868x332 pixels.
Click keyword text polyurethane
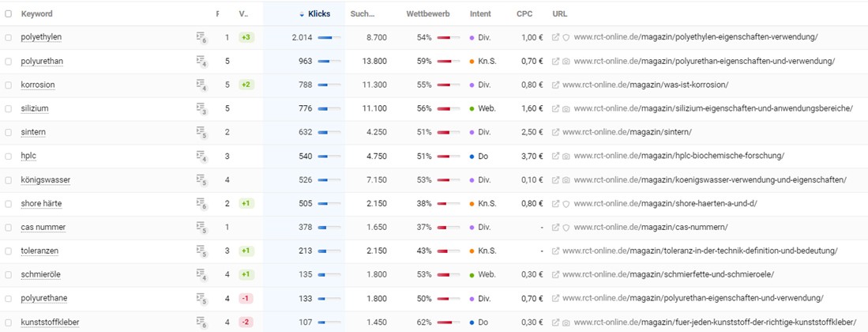click(43, 299)
